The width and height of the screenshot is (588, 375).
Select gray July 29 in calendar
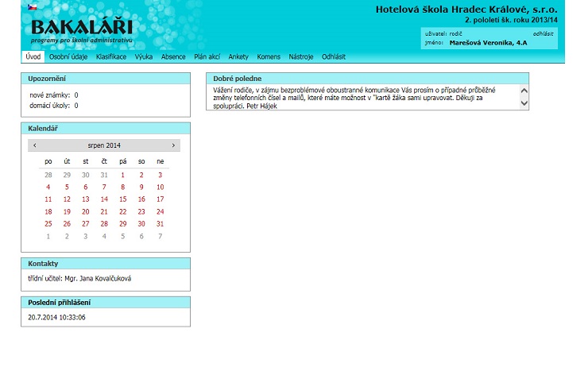pyautogui.click(x=67, y=175)
